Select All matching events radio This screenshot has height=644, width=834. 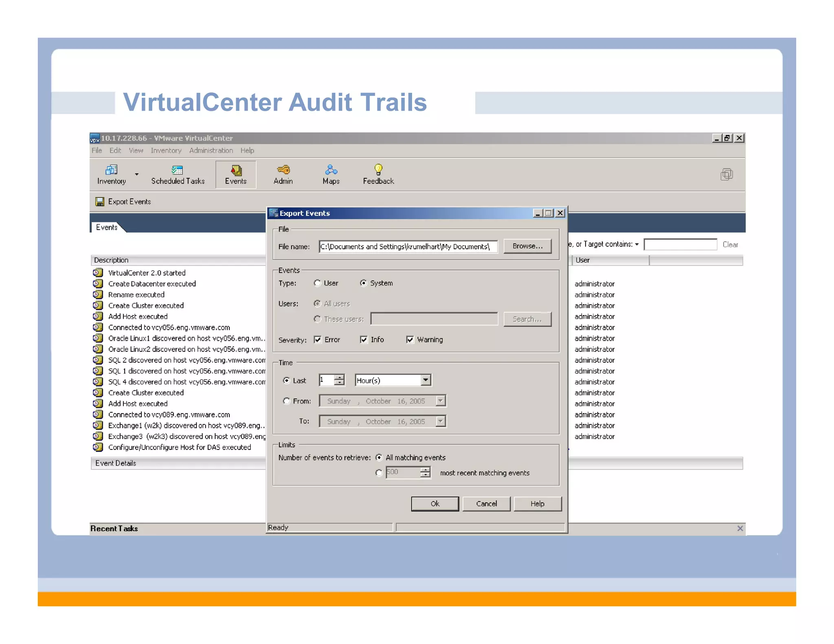[x=379, y=458]
